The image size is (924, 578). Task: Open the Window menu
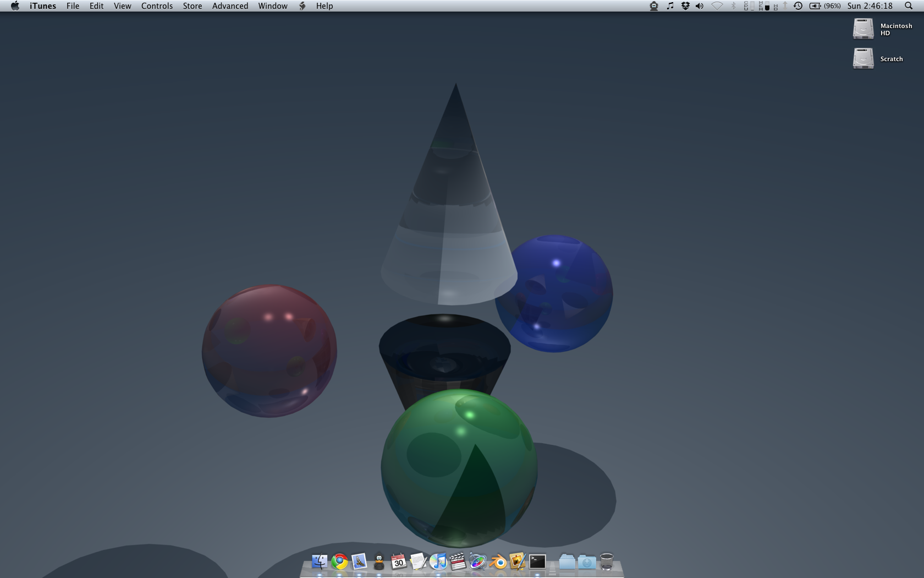click(x=273, y=6)
